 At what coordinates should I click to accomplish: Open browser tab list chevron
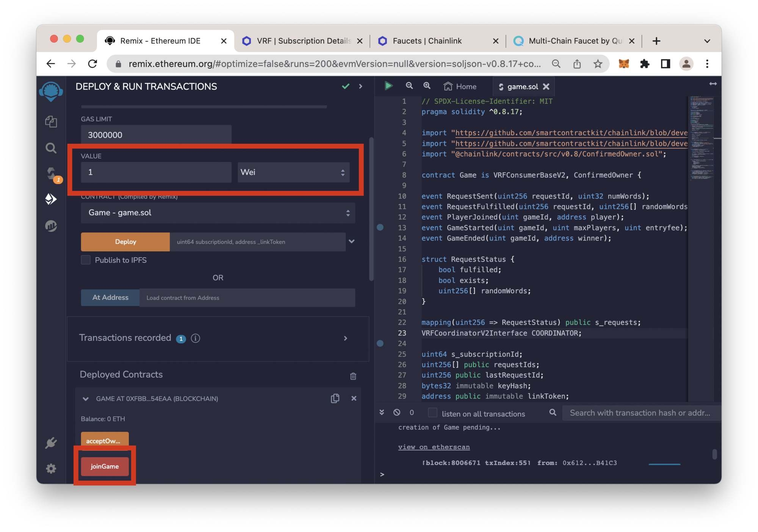tap(707, 41)
